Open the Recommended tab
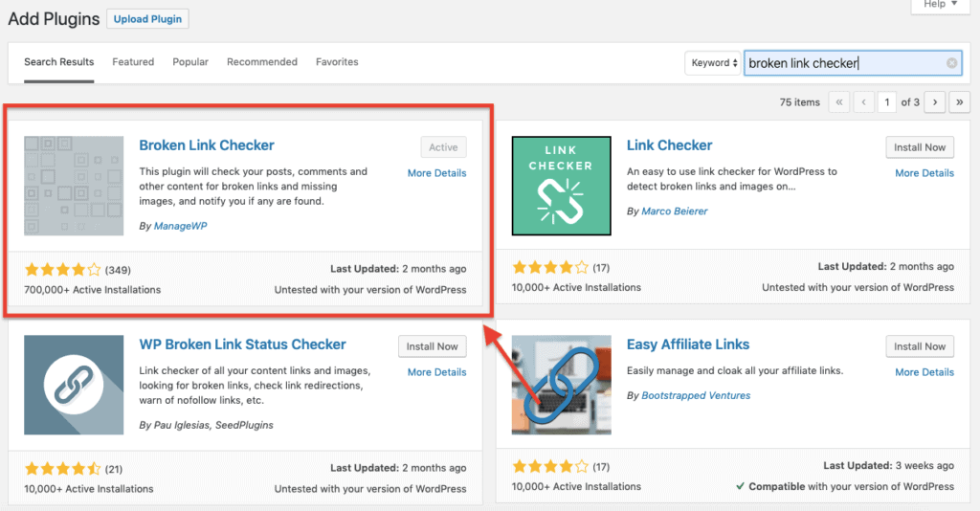The width and height of the screenshot is (980, 511). click(x=262, y=62)
